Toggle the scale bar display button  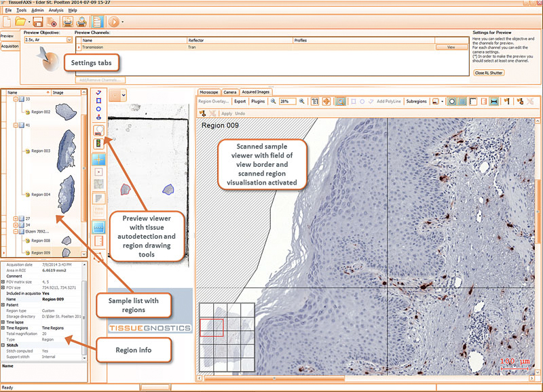495,101
